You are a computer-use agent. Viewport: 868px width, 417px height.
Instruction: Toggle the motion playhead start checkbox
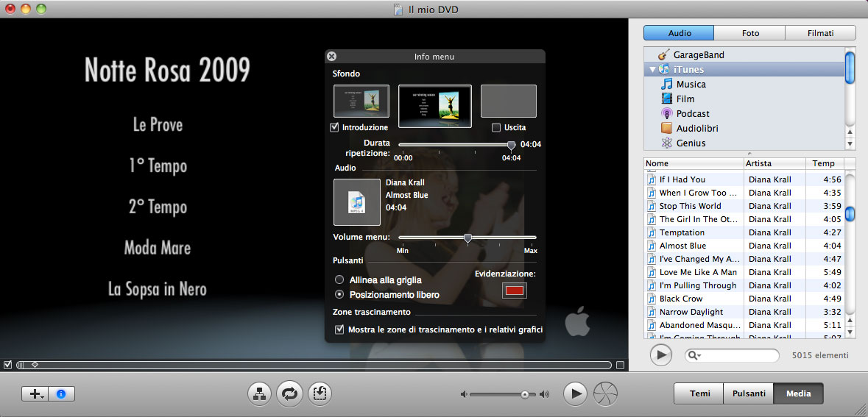7,365
